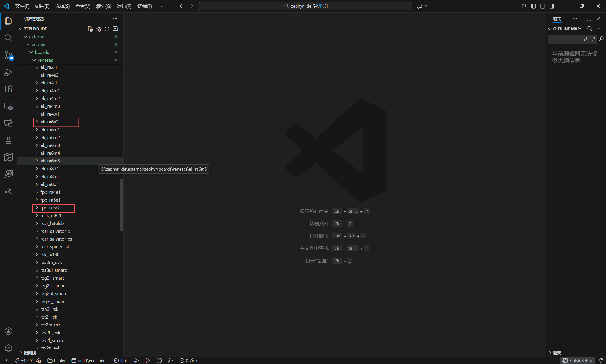Collapse the renesas folder
Viewport: 606px width, 364px height.
pyautogui.click(x=70, y=60)
